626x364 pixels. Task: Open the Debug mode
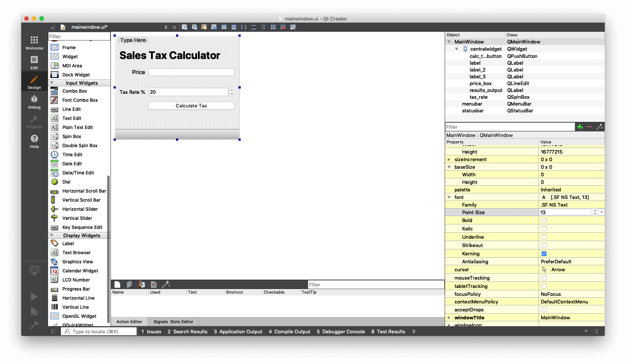34,102
